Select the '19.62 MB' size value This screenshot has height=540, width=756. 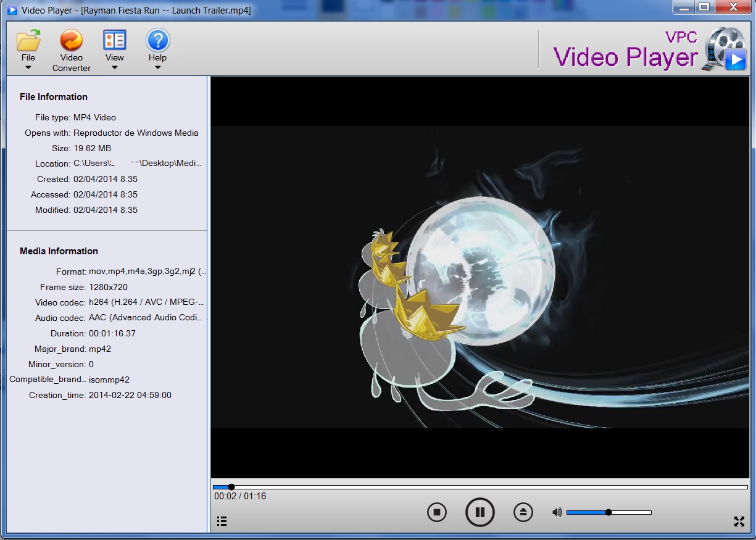pyautogui.click(x=92, y=148)
